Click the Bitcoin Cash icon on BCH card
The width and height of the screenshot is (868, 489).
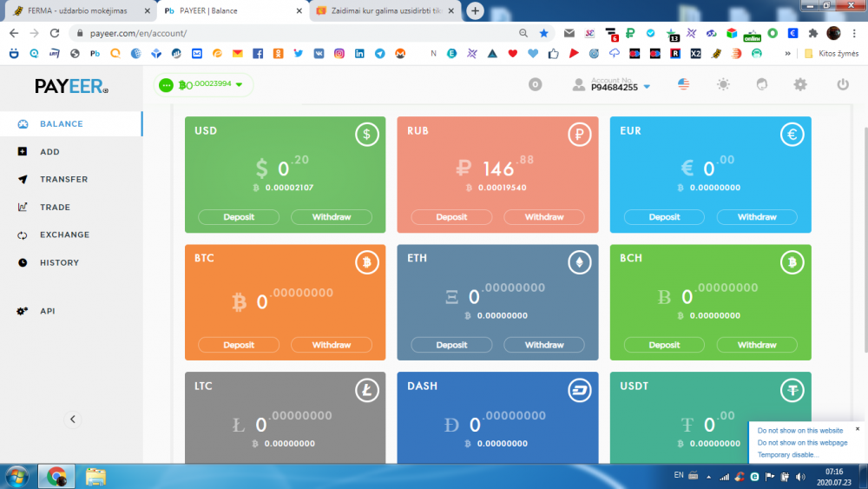792,262
